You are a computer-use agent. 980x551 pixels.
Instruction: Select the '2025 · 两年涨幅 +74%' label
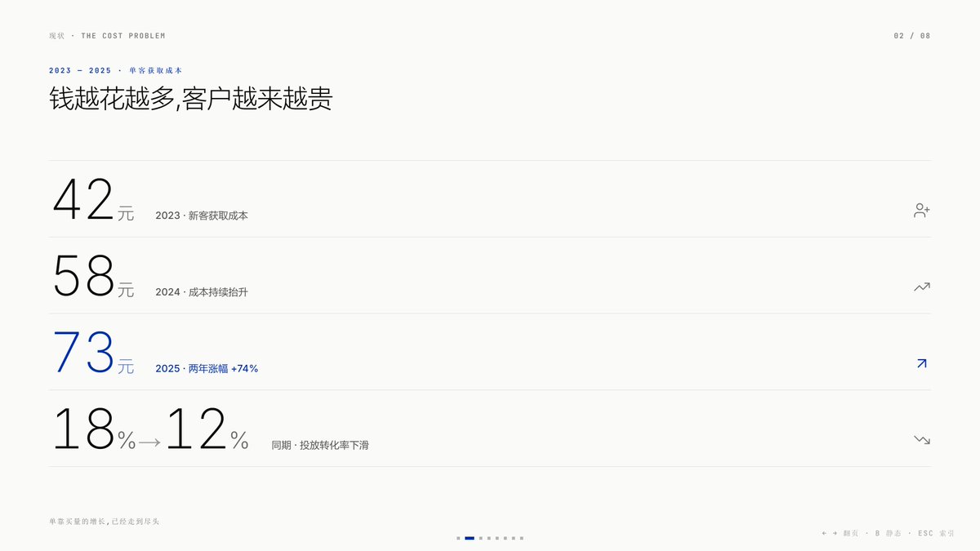207,369
